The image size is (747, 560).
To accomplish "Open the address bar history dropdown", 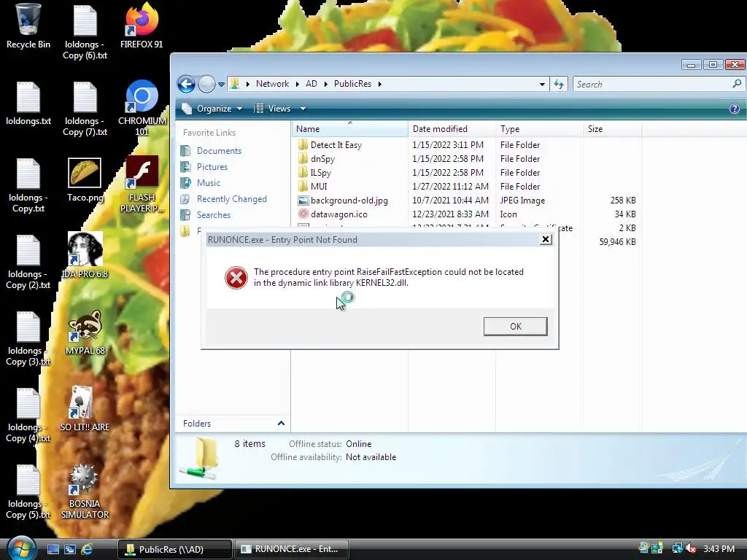I will pos(542,85).
